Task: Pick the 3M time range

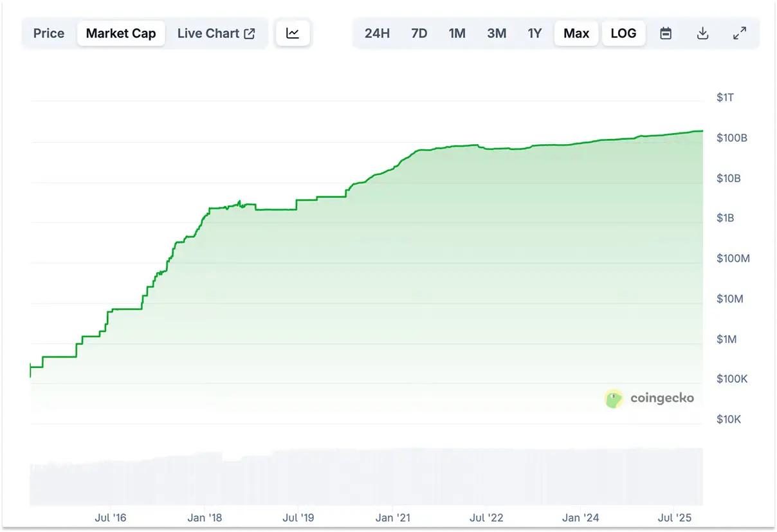Action: (x=497, y=33)
